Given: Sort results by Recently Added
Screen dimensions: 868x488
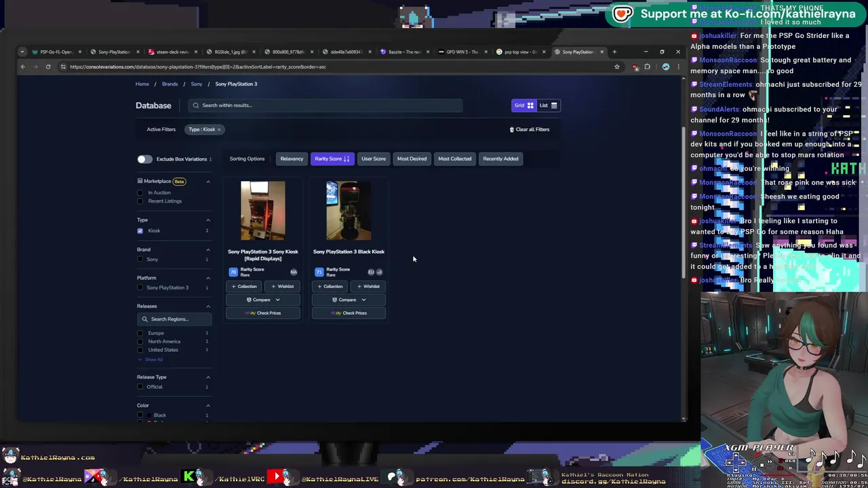Looking at the screenshot, I should [500, 159].
